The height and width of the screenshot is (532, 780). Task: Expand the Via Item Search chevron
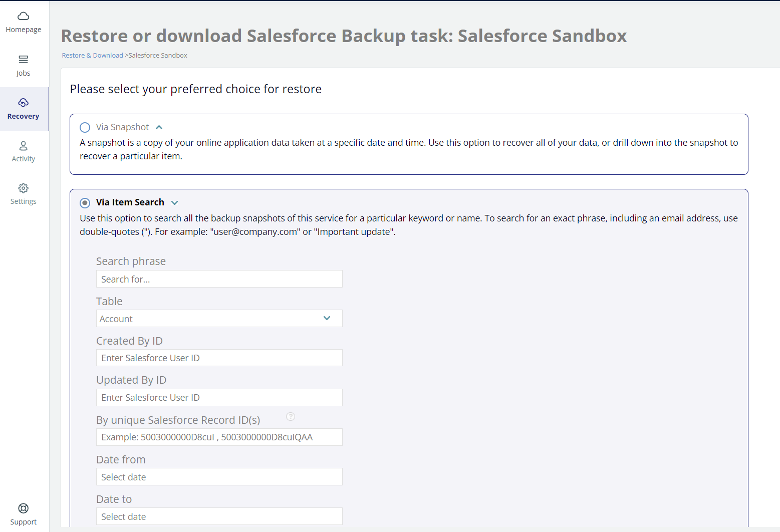pyautogui.click(x=175, y=202)
